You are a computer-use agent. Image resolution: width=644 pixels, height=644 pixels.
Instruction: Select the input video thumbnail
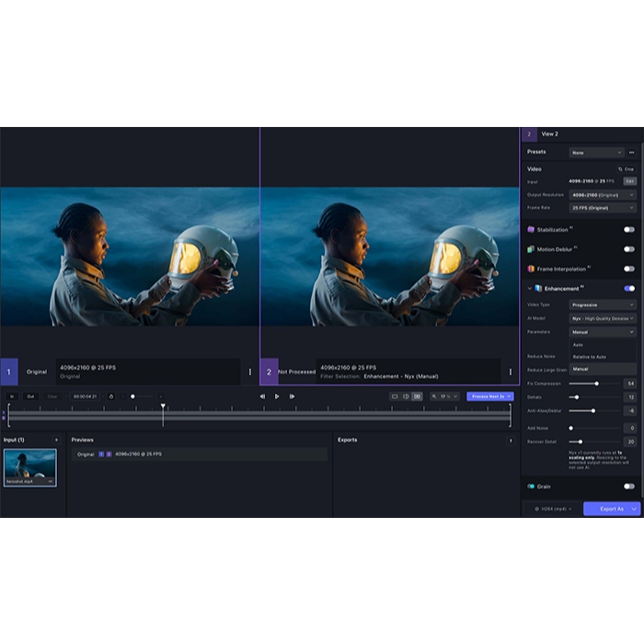coord(29,467)
